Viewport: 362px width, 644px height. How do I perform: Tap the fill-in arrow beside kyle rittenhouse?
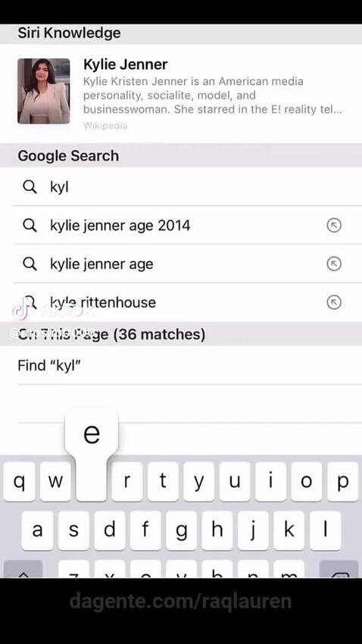pyautogui.click(x=334, y=302)
